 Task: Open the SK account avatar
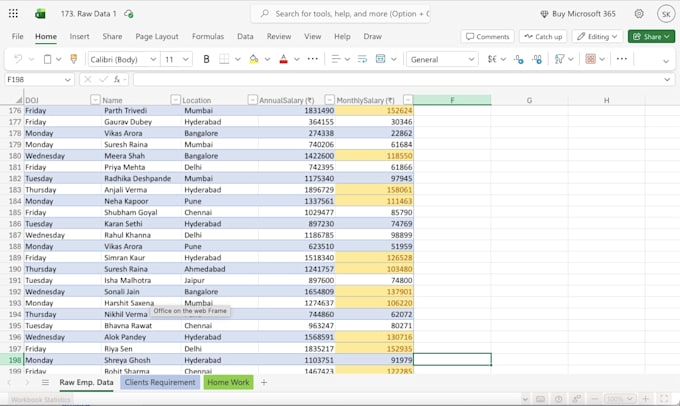pos(666,14)
